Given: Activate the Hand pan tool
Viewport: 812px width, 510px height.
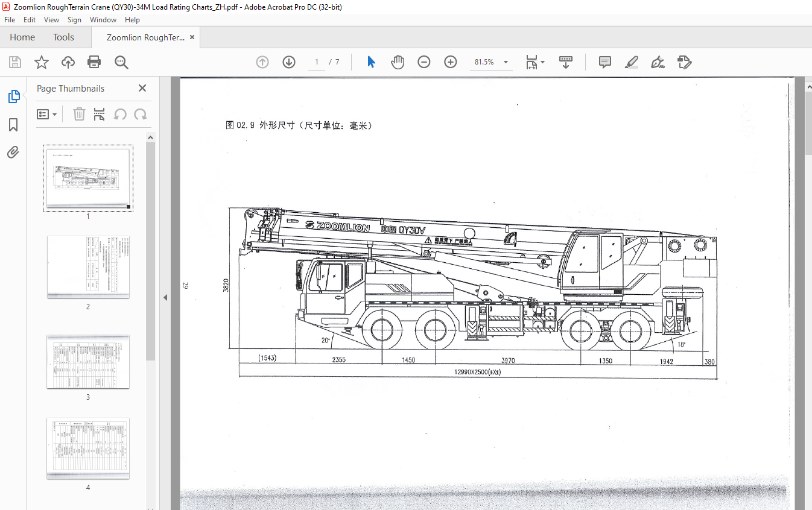Looking at the screenshot, I should pyautogui.click(x=398, y=62).
